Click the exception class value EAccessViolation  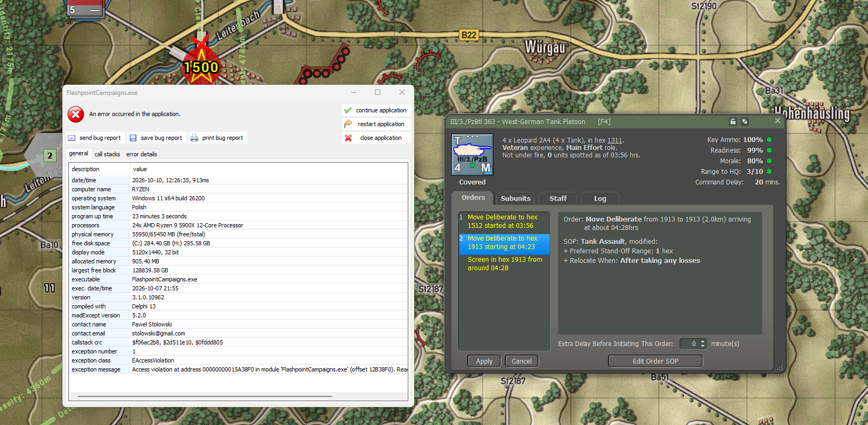pos(153,360)
